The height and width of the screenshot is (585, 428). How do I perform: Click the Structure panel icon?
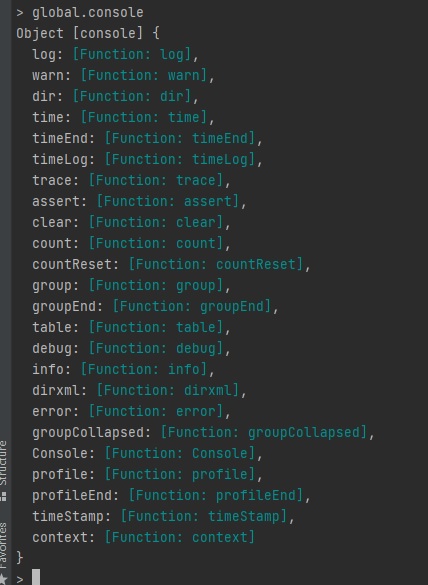(x=3, y=497)
